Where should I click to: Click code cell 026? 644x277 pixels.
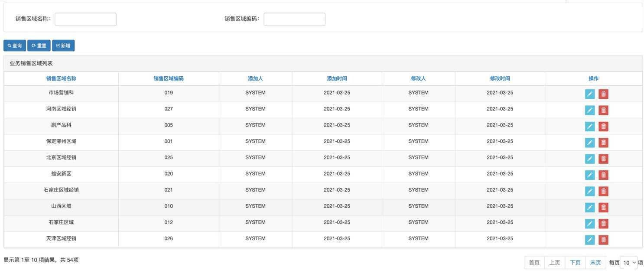point(169,238)
